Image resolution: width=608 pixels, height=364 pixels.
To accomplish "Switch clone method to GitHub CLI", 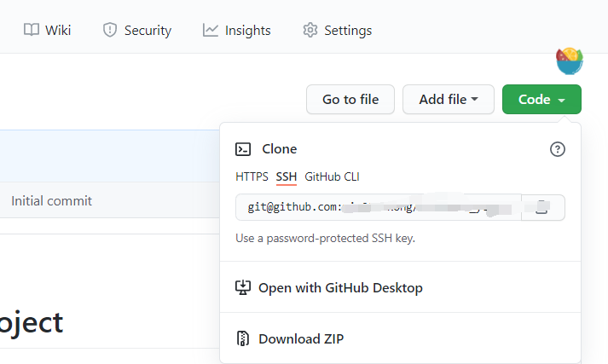I will point(332,176).
